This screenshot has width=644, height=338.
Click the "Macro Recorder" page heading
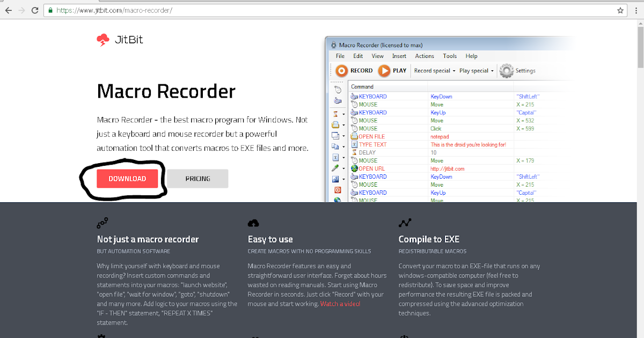point(166,92)
